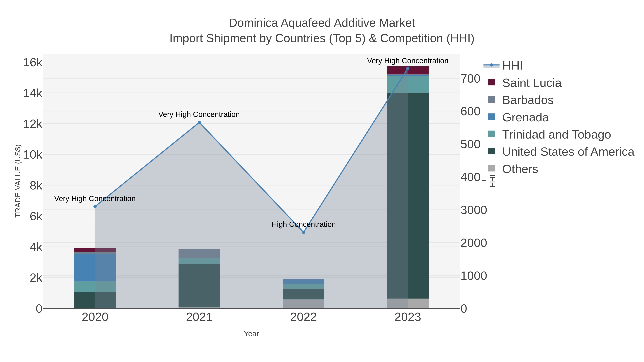The image size is (644, 362).
Task: Select the 2020 HHI data point
Action: tap(95, 207)
